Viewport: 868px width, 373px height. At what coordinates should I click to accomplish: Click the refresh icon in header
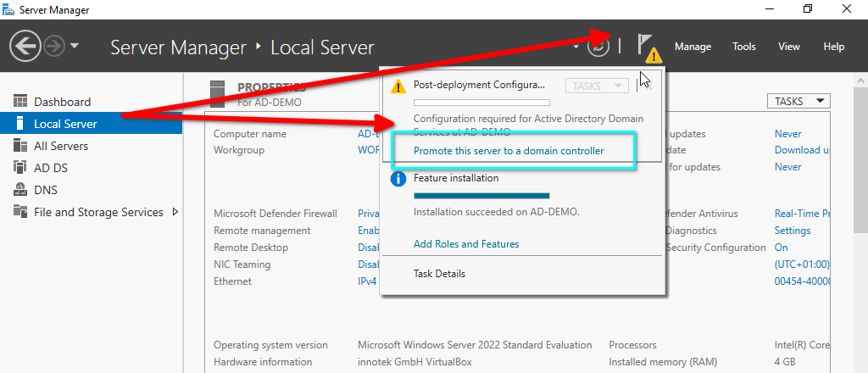(x=598, y=47)
